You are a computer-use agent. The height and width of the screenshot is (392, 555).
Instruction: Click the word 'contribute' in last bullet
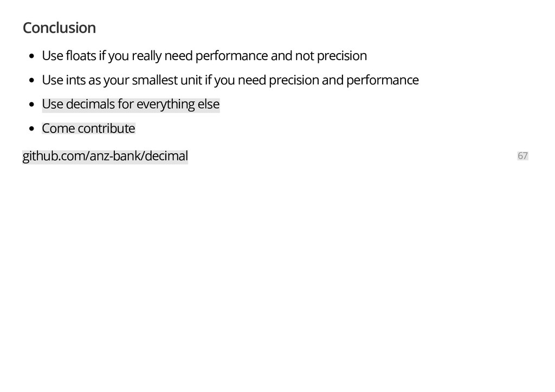point(106,129)
